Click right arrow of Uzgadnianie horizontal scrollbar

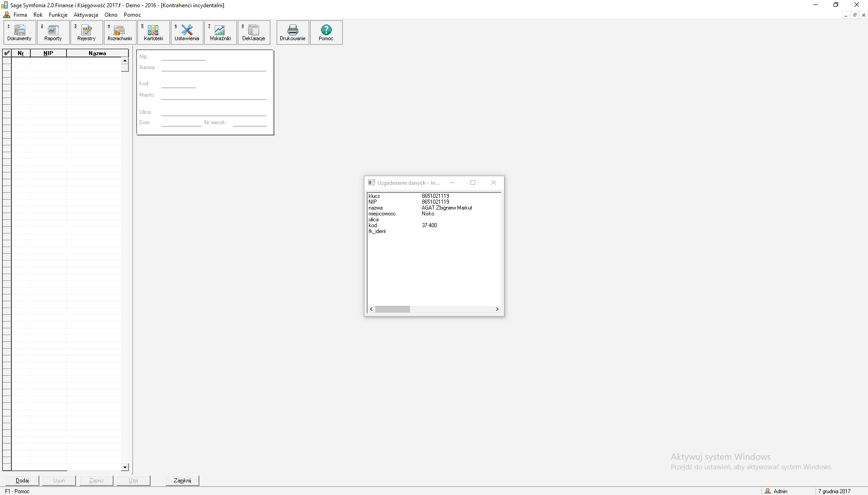(x=497, y=309)
